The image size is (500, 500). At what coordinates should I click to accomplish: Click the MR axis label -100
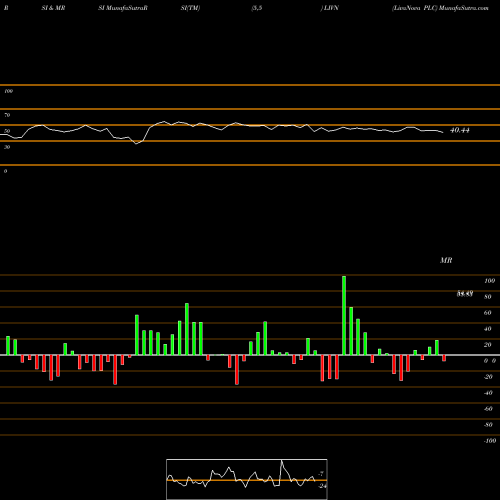490,441
